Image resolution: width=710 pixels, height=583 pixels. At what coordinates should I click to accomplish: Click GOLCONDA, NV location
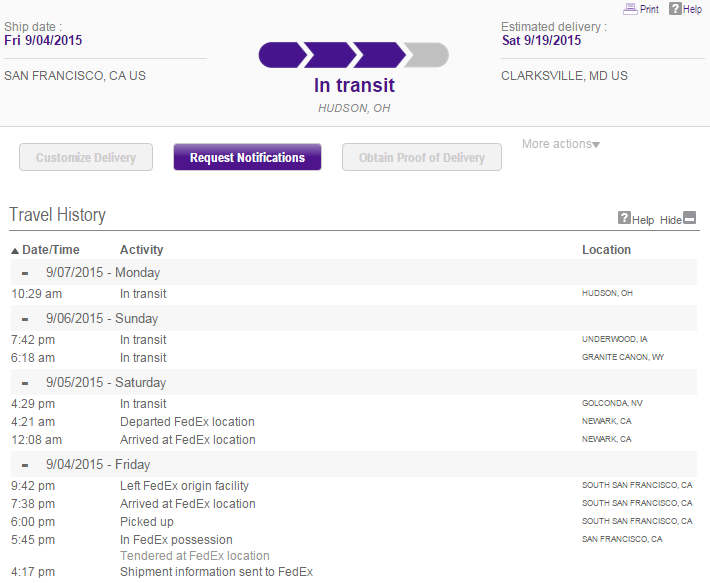tap(612, 403)
